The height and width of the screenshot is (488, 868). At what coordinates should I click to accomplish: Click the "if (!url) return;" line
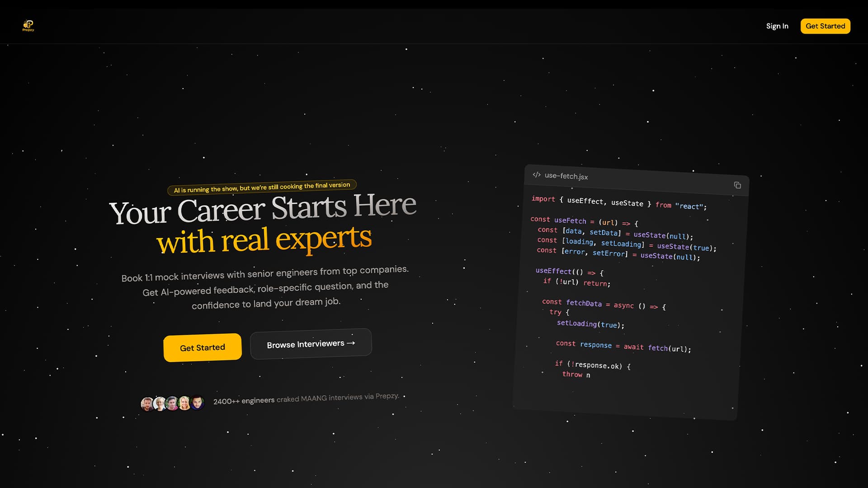577,282
